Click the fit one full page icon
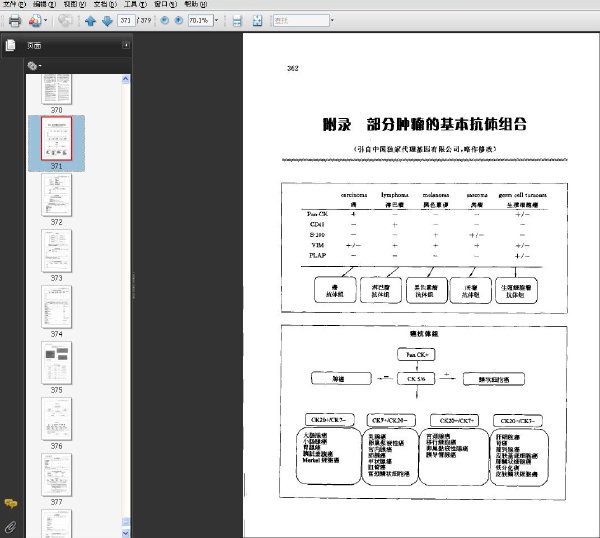The height and width of the screenshot is (538, 600). [x=258, y=21]
